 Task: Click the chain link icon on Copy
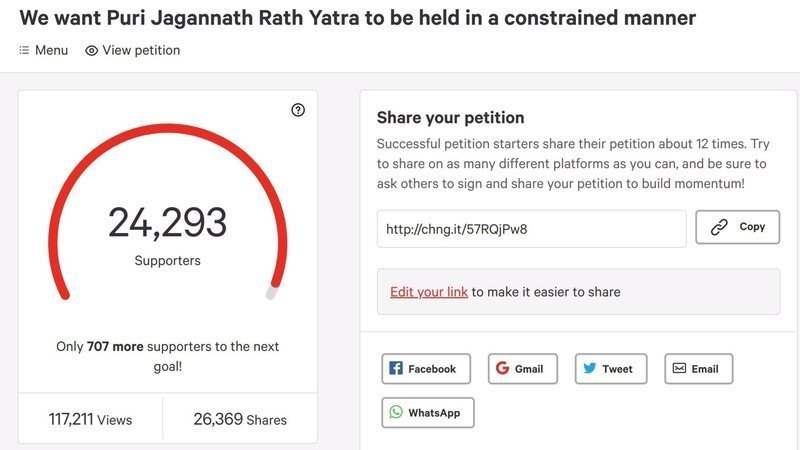point(719,227)
